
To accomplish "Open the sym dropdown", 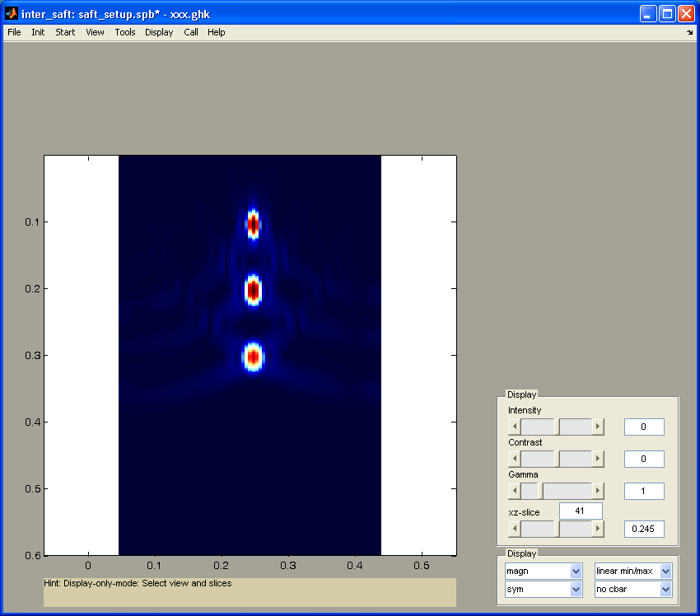I will (544, 589).
